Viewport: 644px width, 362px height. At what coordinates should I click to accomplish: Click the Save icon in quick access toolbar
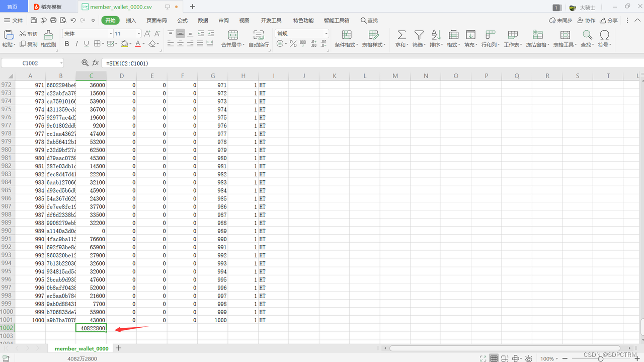34,20
